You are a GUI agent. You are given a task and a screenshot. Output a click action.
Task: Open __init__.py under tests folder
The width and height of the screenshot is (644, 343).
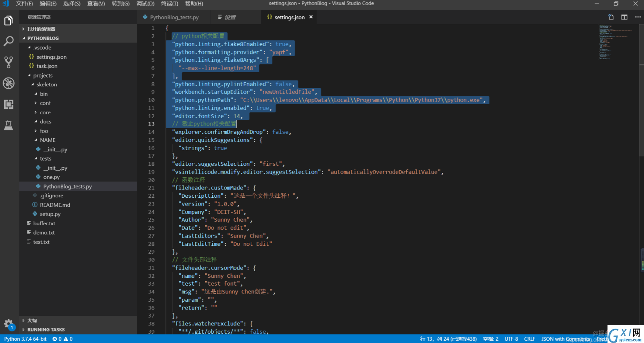55,168
